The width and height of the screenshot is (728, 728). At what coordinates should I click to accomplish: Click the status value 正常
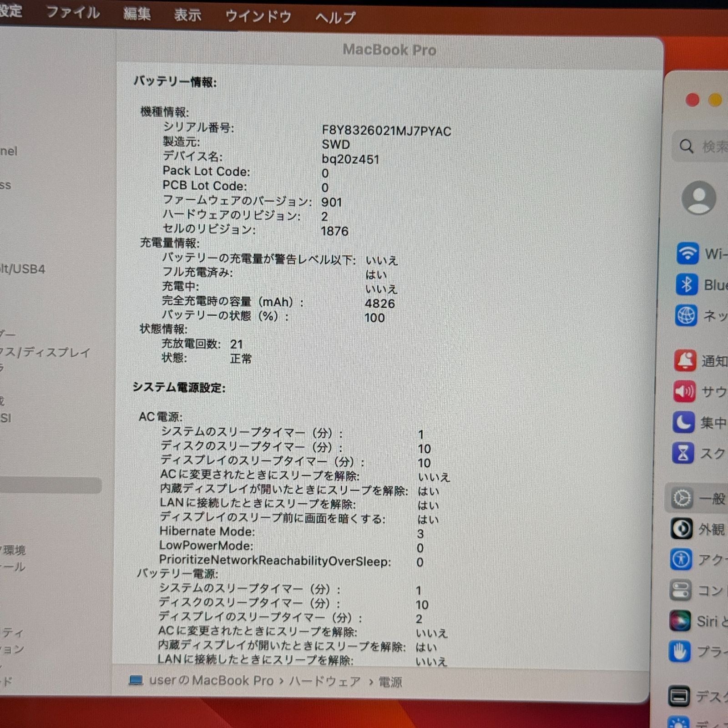pyautogui.click(x=241, y=359)
